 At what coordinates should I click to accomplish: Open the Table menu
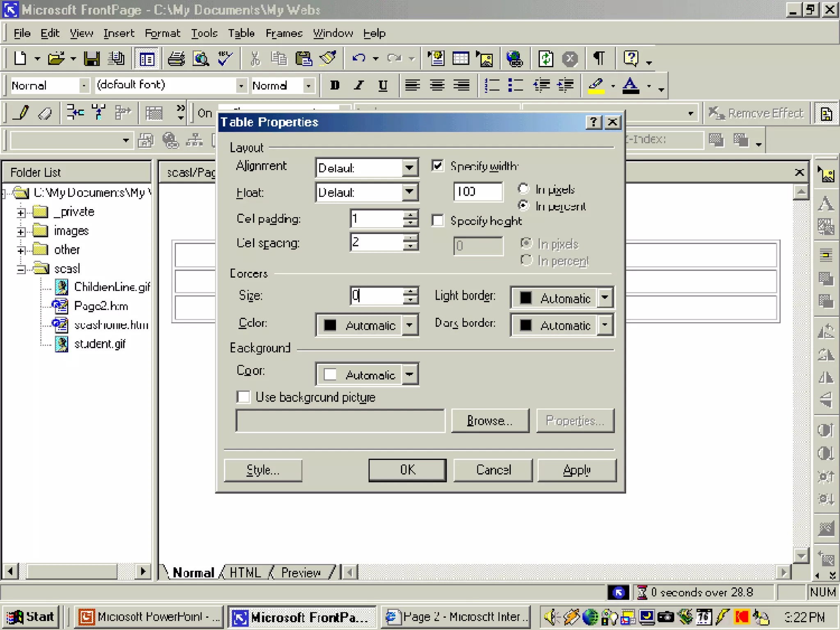pos(241,33)
